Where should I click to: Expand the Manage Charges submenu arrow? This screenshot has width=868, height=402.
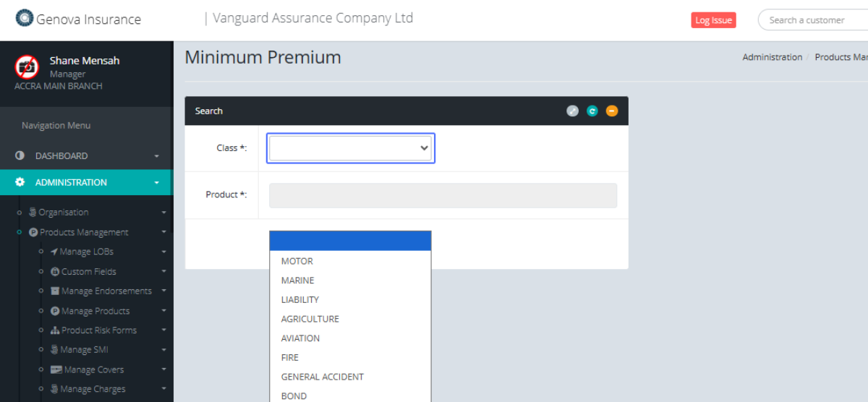(163, 390)
